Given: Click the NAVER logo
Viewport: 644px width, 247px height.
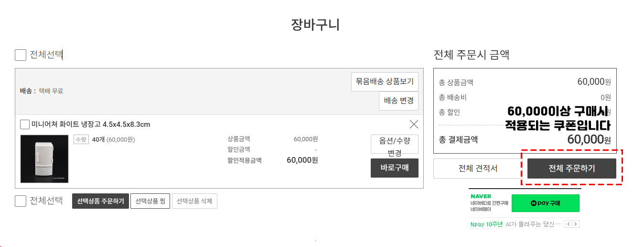Looking at the screenshot, I should pos(481,196).
